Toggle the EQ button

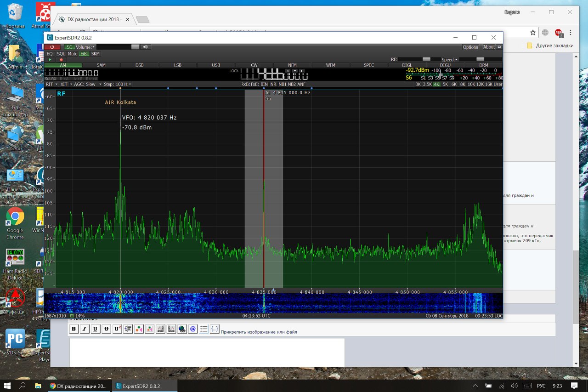click(50, 54)
